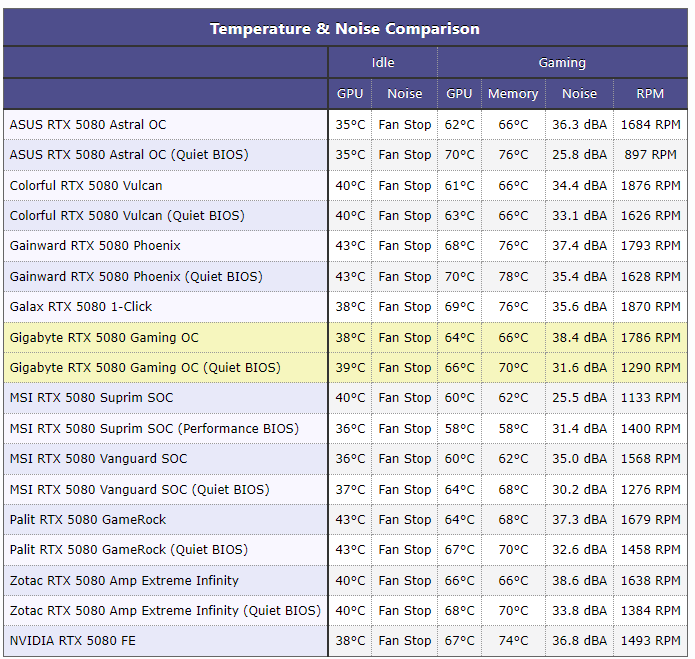
Task: Select the 74°C memory temperature cell
Action: pyautogui.click(x=513, y=641)
